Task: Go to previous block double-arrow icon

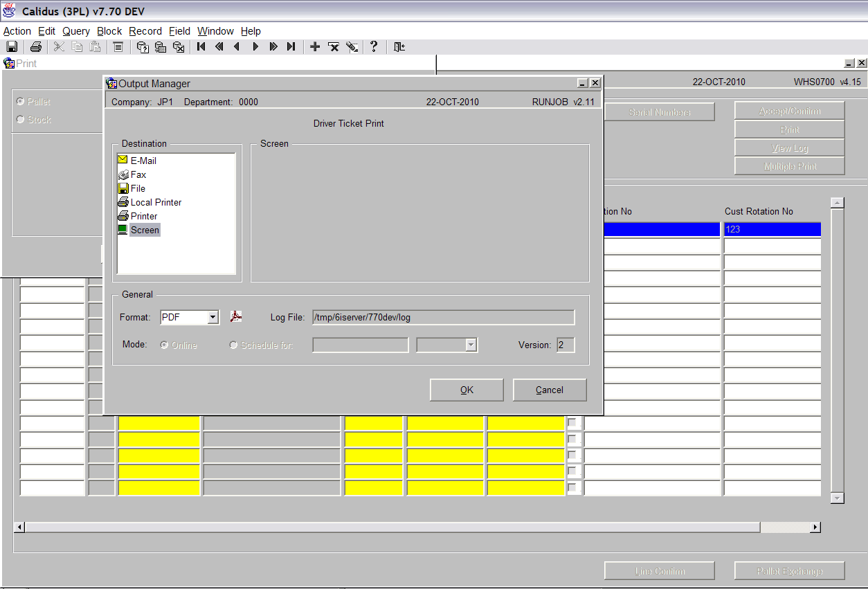Action: 219,46
